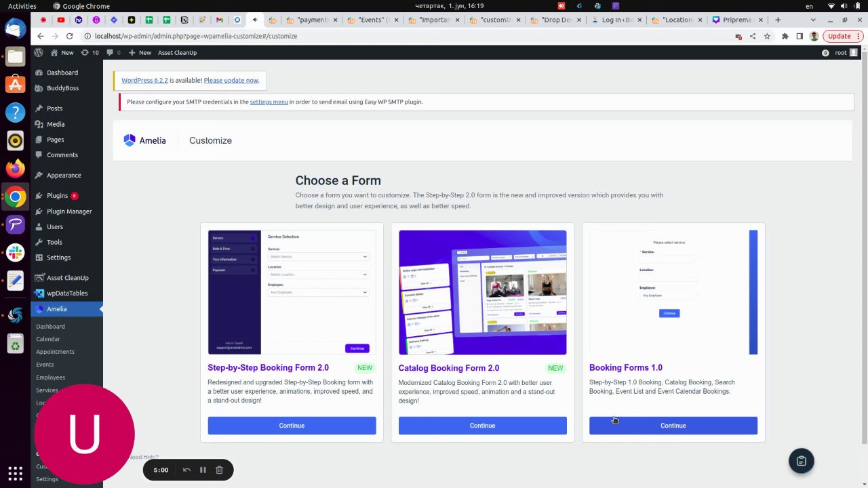868x488 pixels.
Task: Click the Amelia logo in header
Action: coord(144,140)
